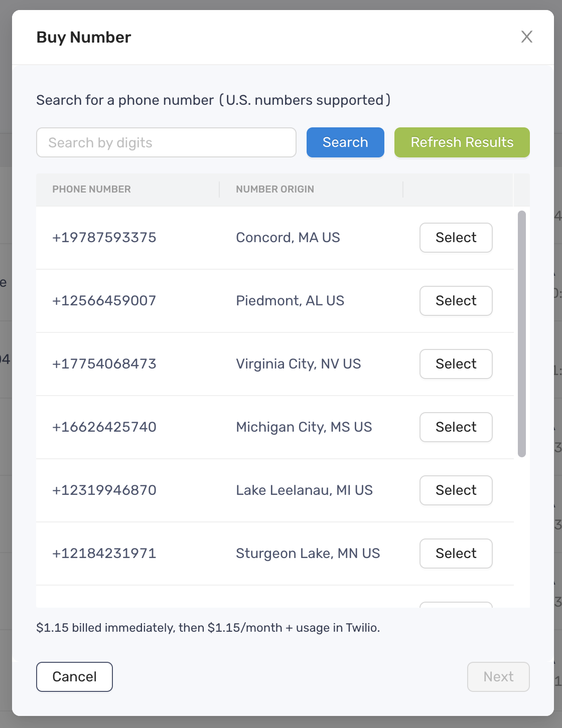Click the Search by digits input field
562x728 pixels.
[x=166, y=142]
